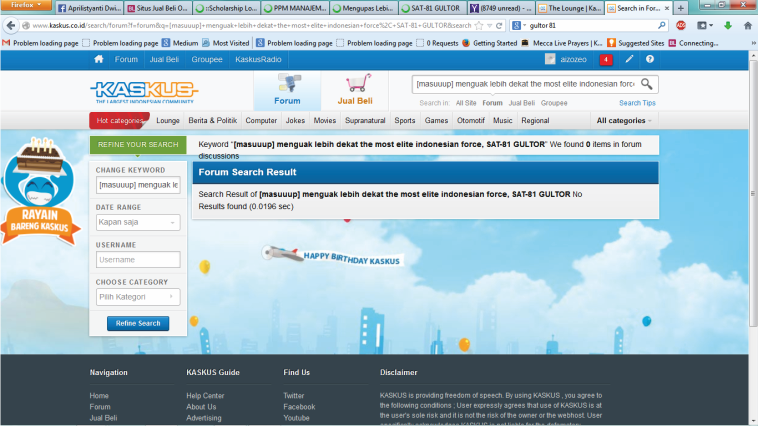758x426 pixels.
Task: Click the magnifier search icon in Kaskus search box
Action: pos(647,84)
